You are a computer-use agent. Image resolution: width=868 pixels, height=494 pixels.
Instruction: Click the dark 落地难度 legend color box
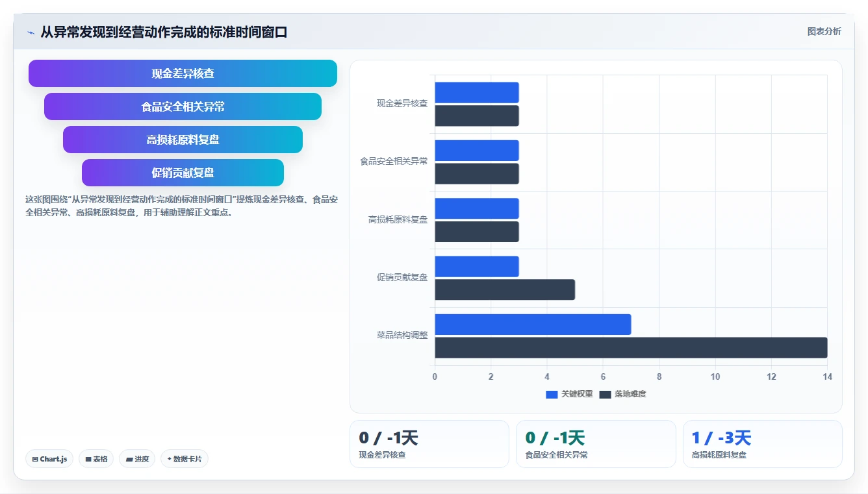click(605, 395)
